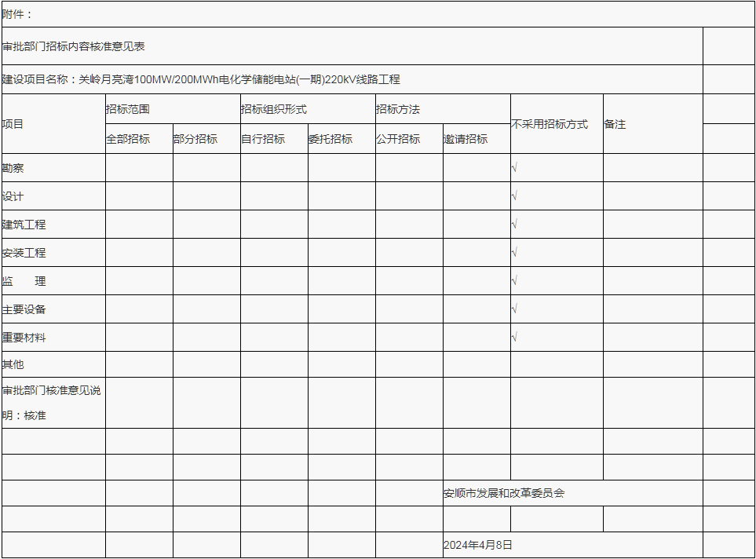The height and width of the screenshot is (559, 756).
Task: Select the 自行招标 header cell
Action: [263, 139]
